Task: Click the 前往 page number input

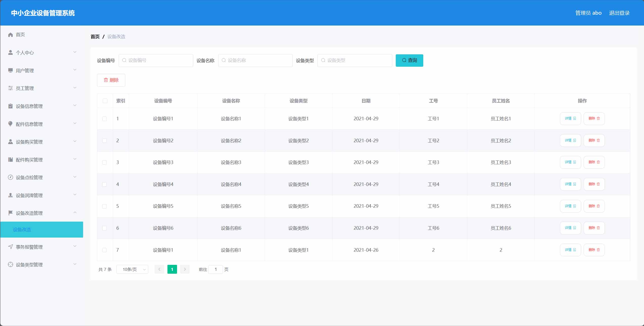Action: tap(216, 269)
